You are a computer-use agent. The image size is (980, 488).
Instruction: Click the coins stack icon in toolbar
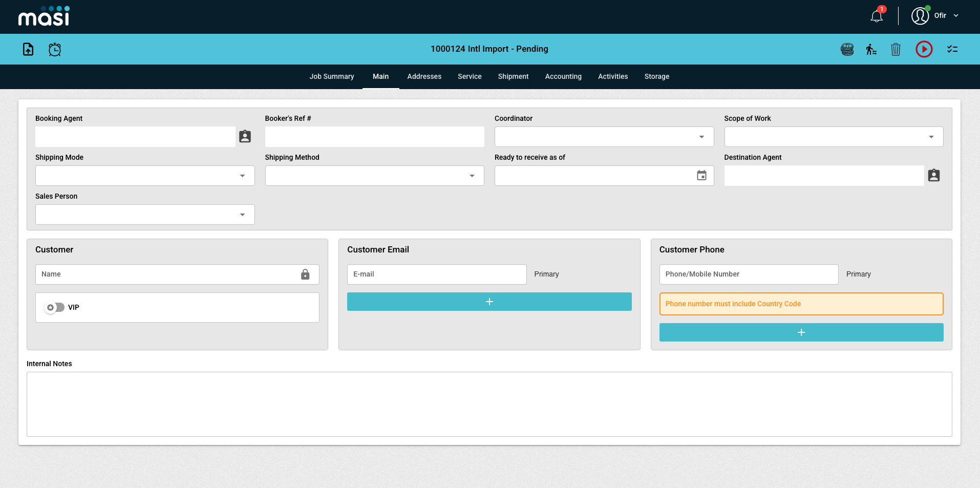[847, 49]
